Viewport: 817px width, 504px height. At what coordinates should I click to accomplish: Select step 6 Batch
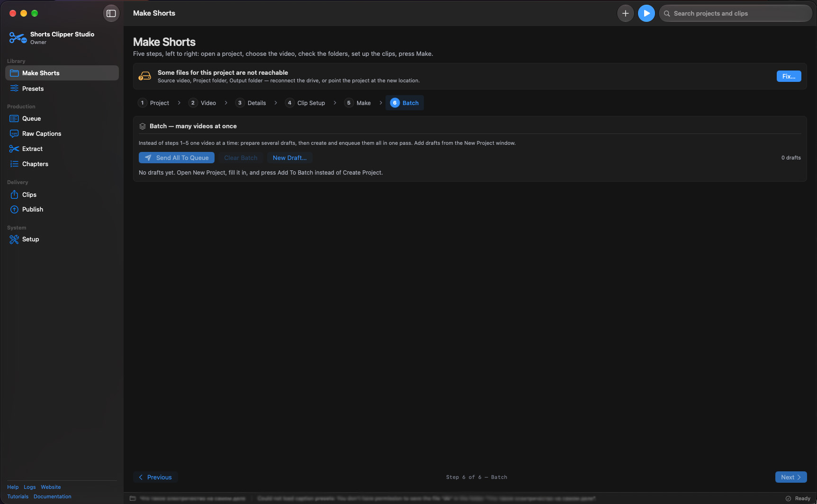click(404, 103)
